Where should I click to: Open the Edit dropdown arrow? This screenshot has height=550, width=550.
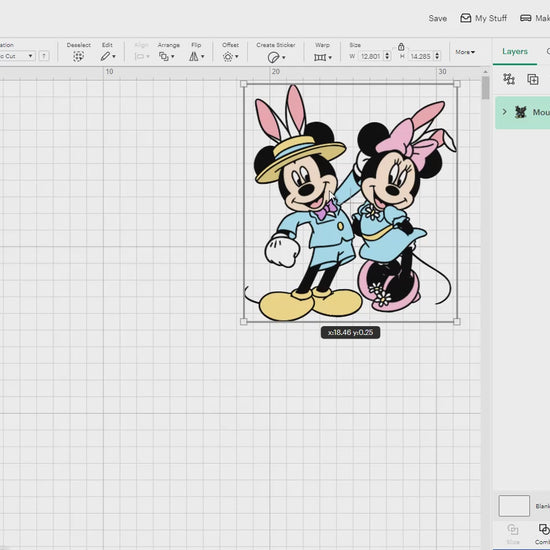tap(114, 56)
